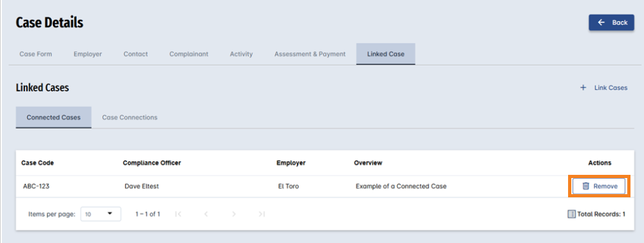The width and height of the screenshot is (644, 243).
Task: Jump to last page icon
Action: pyautogui.click(x=262, y=214)
